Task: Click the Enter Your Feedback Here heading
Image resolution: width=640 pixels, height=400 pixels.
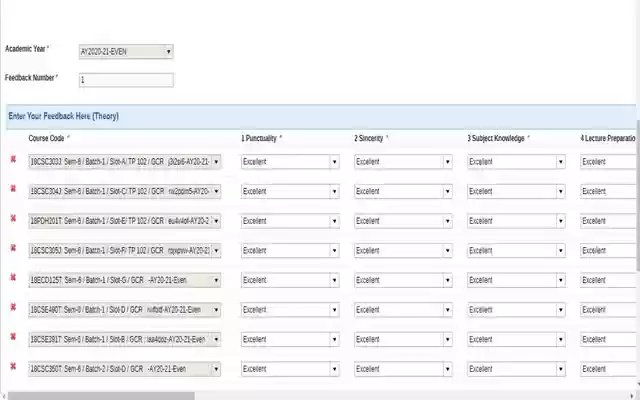Action: click(x=63, y=116)
